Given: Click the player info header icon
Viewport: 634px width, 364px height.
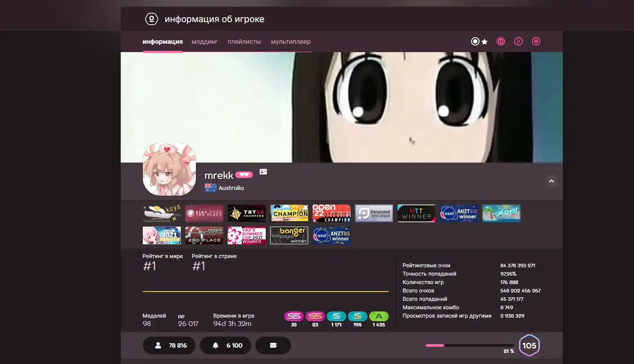Looking at the screenshot, I should click(x=151, y=19).
